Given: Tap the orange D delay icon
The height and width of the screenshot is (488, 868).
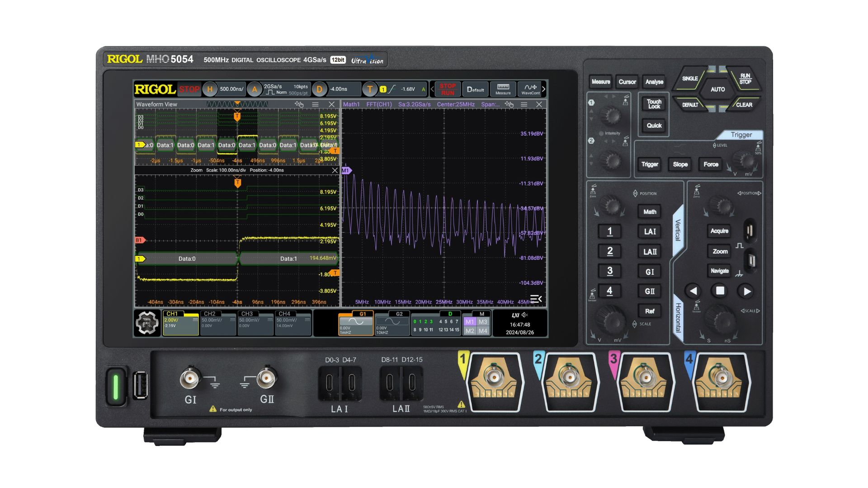Looking at the screenshot, I should [319, 89].
